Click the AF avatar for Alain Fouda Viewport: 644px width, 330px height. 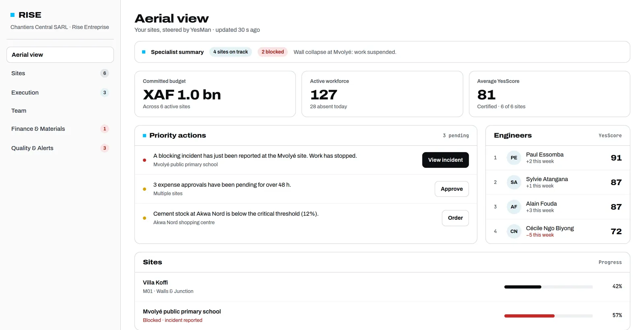pyautogui.click(x=514, y=207)
